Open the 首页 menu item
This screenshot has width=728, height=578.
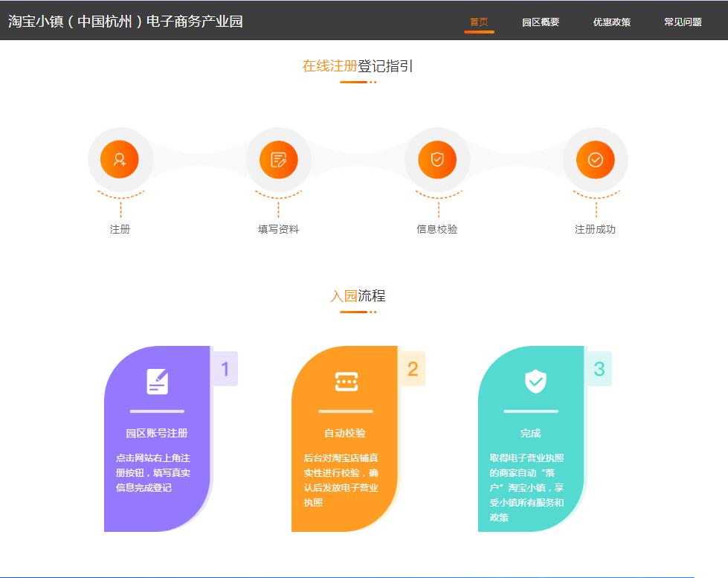point(480,22)
